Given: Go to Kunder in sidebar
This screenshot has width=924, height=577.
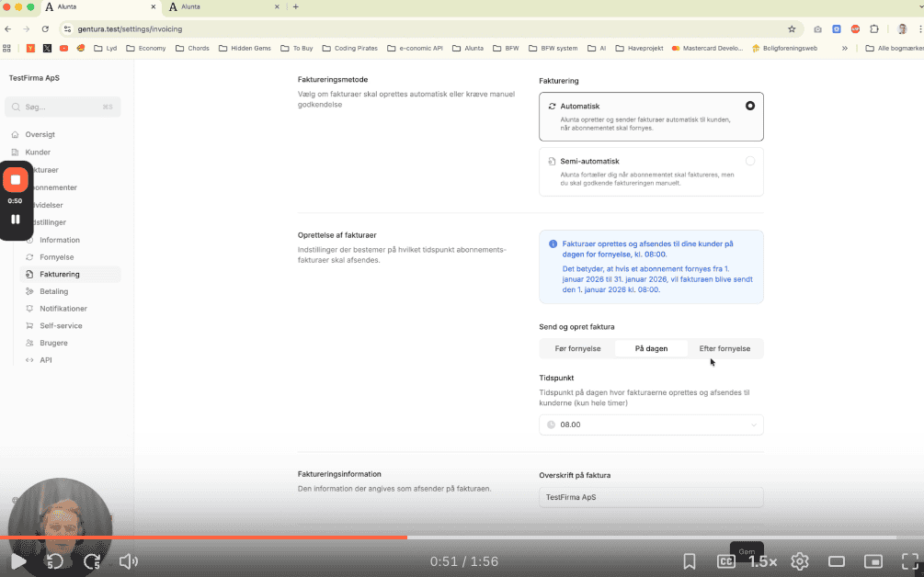Looking at the screenshot, I should click(38, 152).
